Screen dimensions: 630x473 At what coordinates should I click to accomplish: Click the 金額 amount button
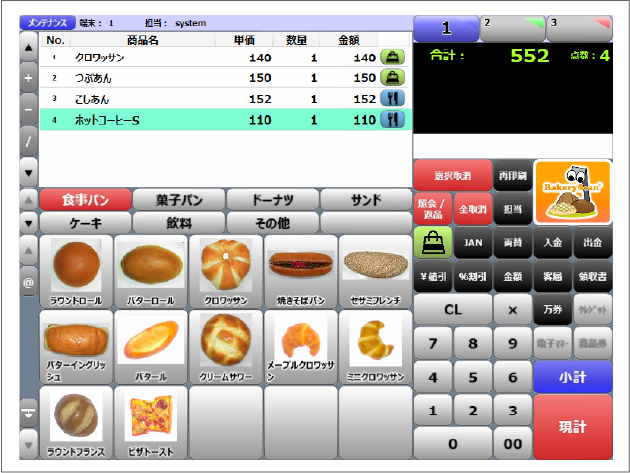click(513, 276)
